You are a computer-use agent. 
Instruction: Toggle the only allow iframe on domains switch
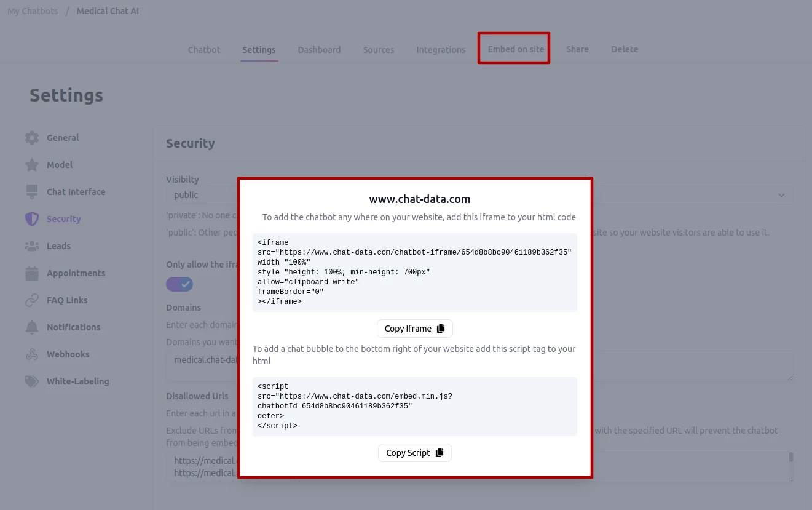click(179, 284)
